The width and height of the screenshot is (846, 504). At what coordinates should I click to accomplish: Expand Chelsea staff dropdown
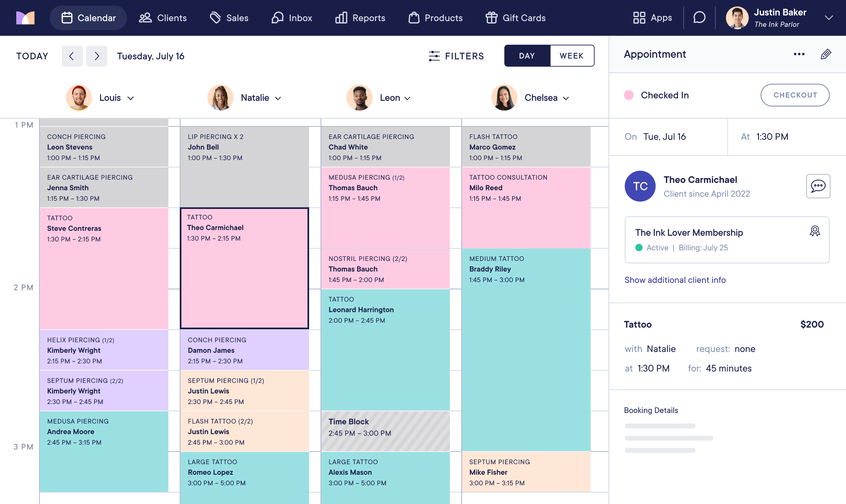(x=566, y=98)
